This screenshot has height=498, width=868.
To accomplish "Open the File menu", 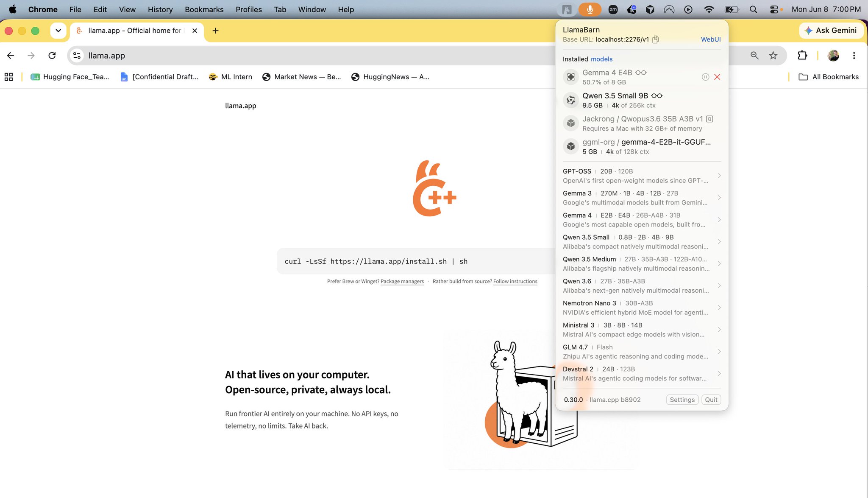I will point(75,9).
